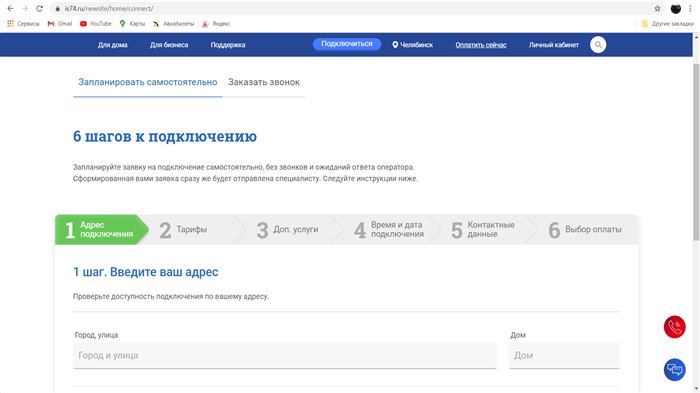Click the Дом input field

(564, 355)
